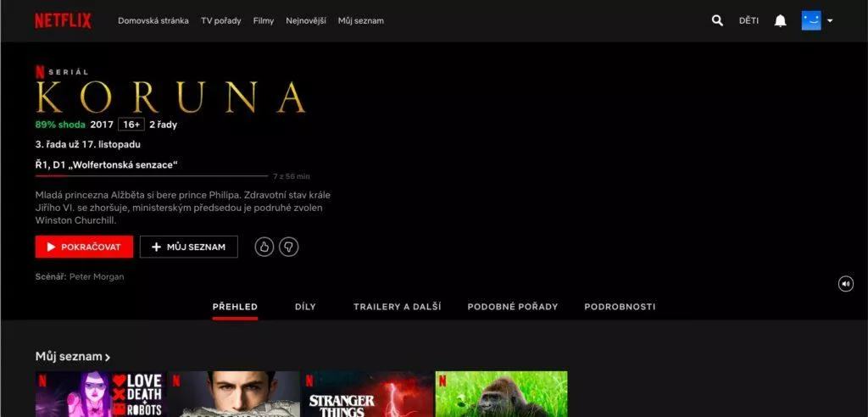Open Love Death + Robots thumbnail
The width and height of the screenshot is (868, 417).
tap(101, 394)
